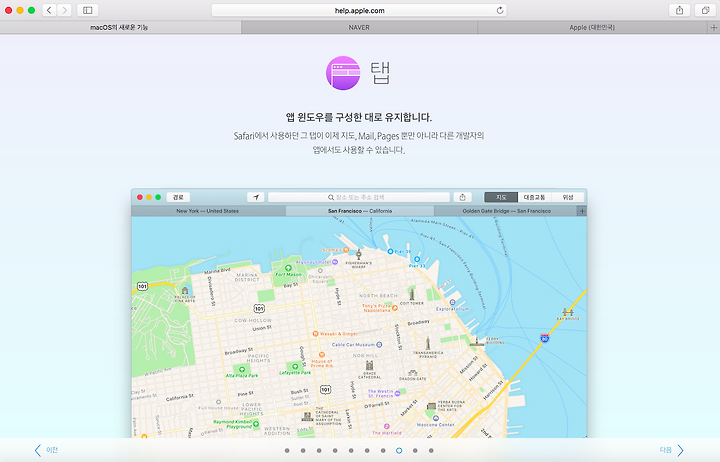Jump to the first page dot
The width and height of the screenshot is (720, 462).
pos(287,451)
